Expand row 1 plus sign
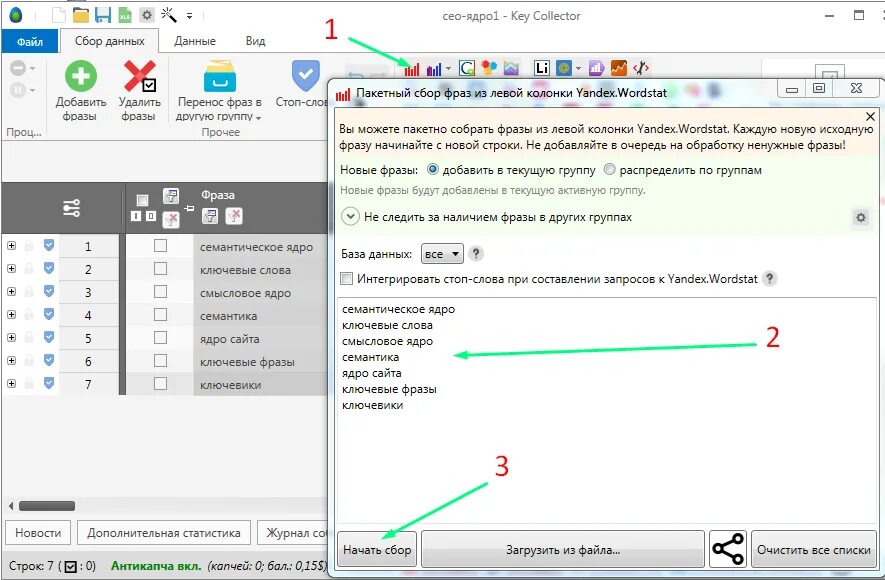This screenshot has height=580, width=885. click(11, 245)
